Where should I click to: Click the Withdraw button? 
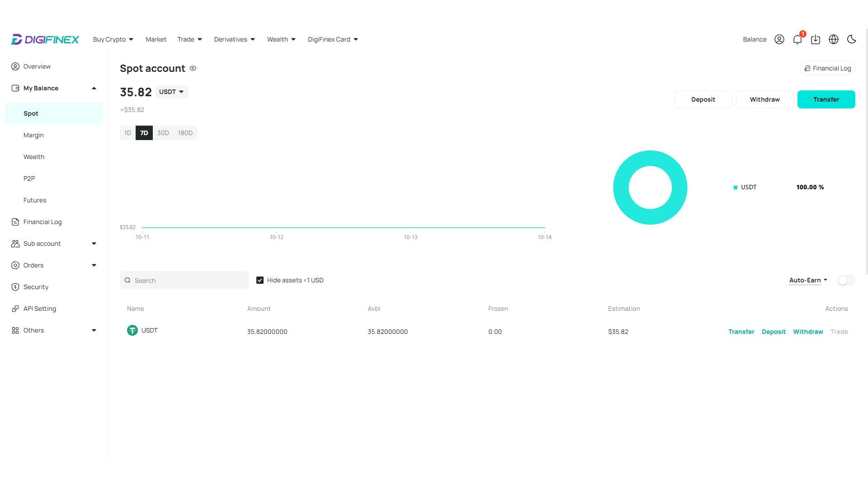pos(765,99)
